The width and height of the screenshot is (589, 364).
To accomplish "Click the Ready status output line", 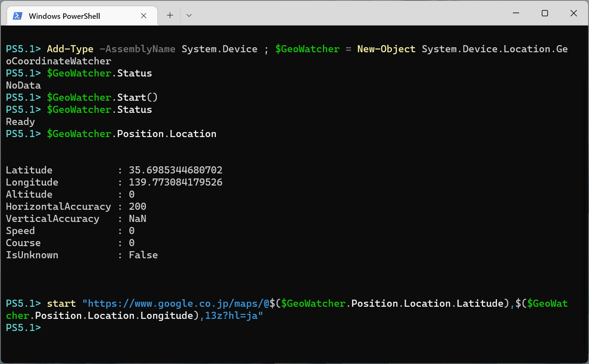I will (20, 122).
